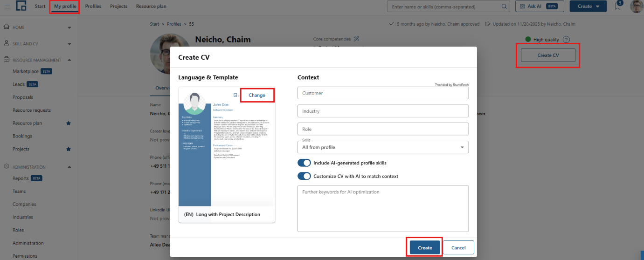Click the Projects star icon in sidebar
This screenshot has width=644, height=260.
tap(69, 149)
